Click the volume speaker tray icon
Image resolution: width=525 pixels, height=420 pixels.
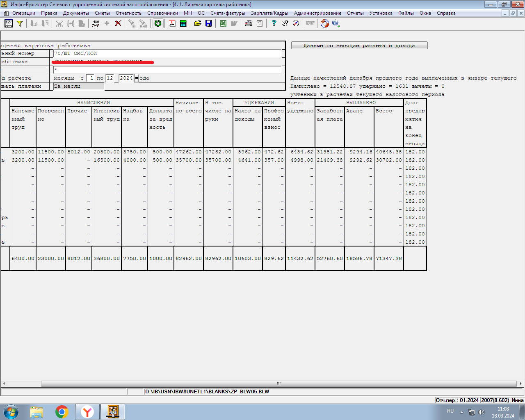(x=482, y=412)
